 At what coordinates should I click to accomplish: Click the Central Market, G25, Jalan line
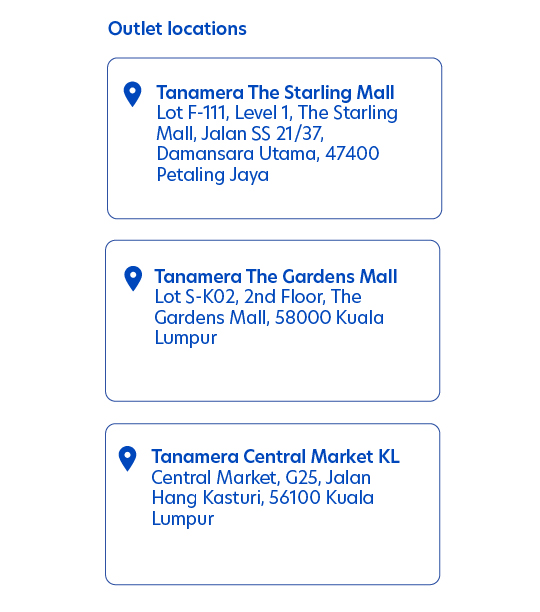pyautogui.click(x=261, y=478)
